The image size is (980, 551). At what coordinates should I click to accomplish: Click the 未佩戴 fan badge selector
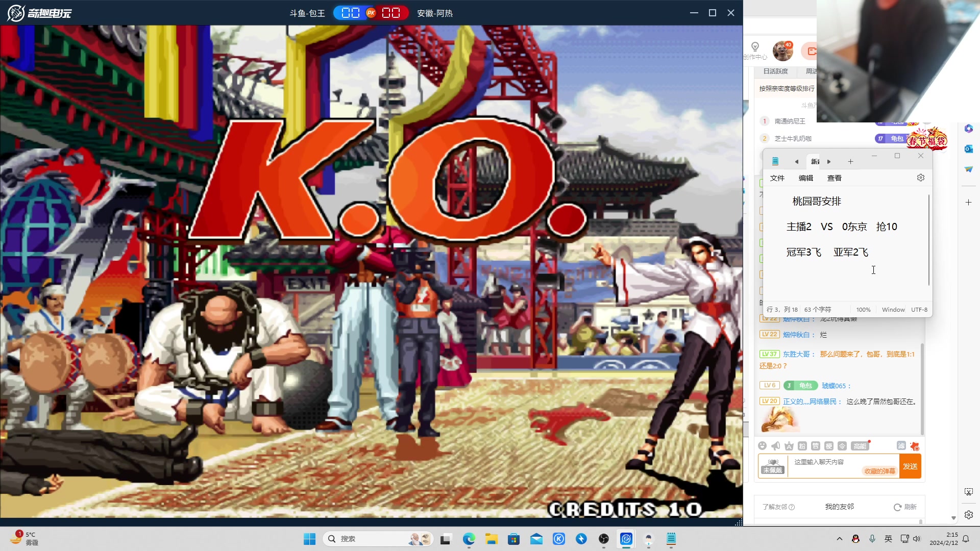click(x=773, y=466)
